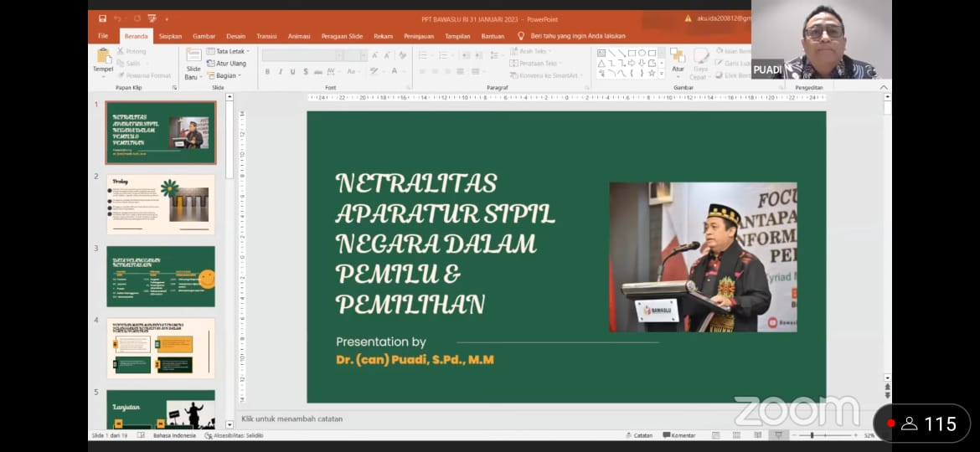
Task: Click the Save icon in quick access toolbar
Action: (102, 18)
